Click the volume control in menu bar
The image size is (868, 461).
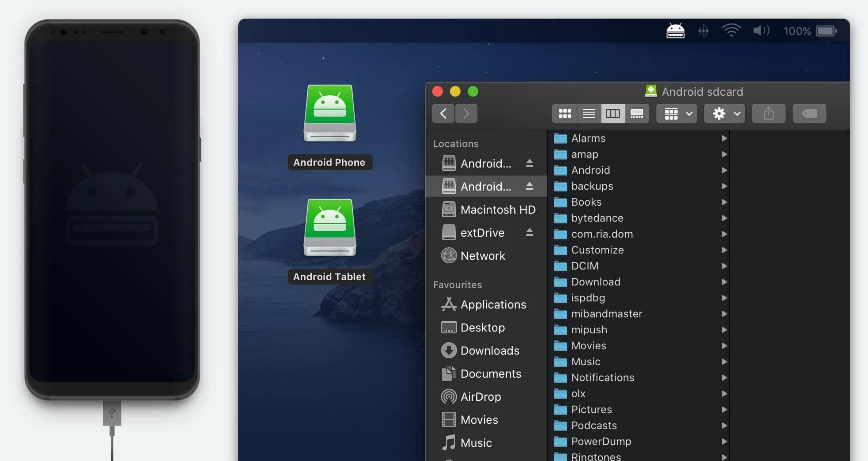point(761,31)
